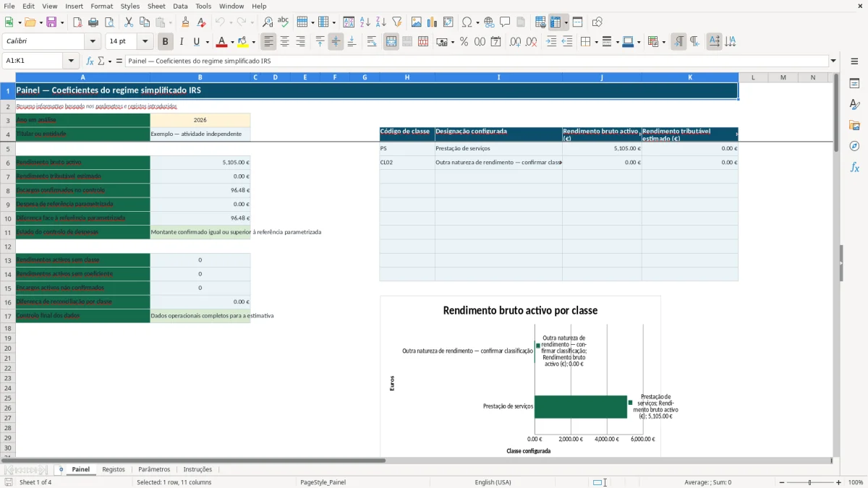Switch to the Registos sheet tab
Viewport: 868px width, 488px height.
pyautogui.click(x=114, y=469)
